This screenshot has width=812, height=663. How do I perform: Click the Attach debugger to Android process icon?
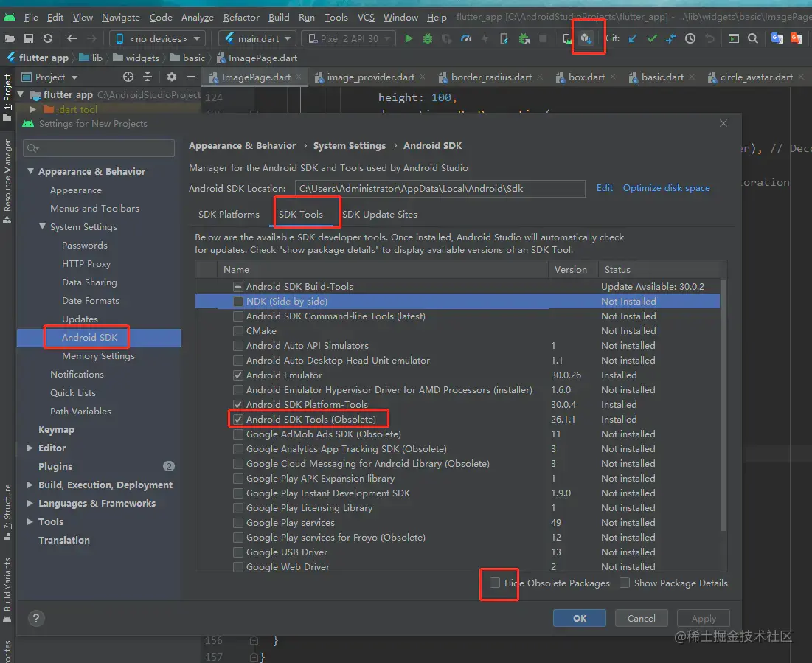524,38
